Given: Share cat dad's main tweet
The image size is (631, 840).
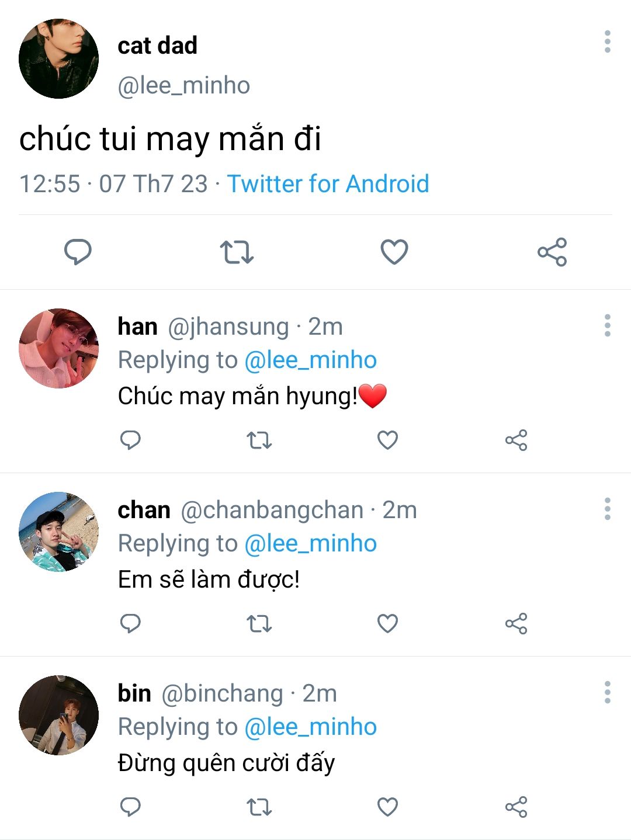Looking at the screenshot, I should (552, 252).
